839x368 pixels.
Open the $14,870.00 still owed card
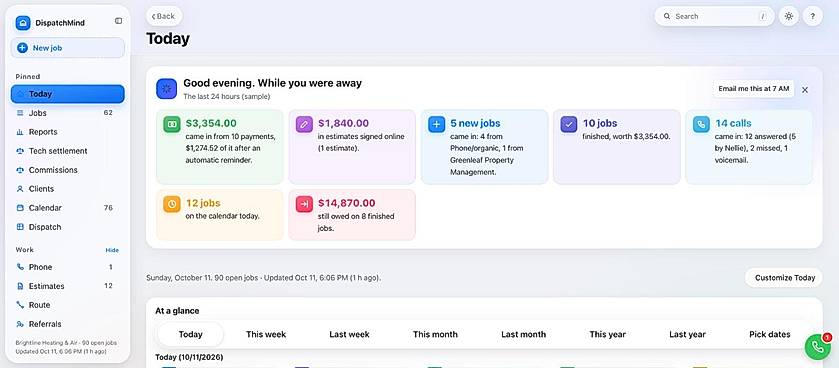tap(352, 214)
